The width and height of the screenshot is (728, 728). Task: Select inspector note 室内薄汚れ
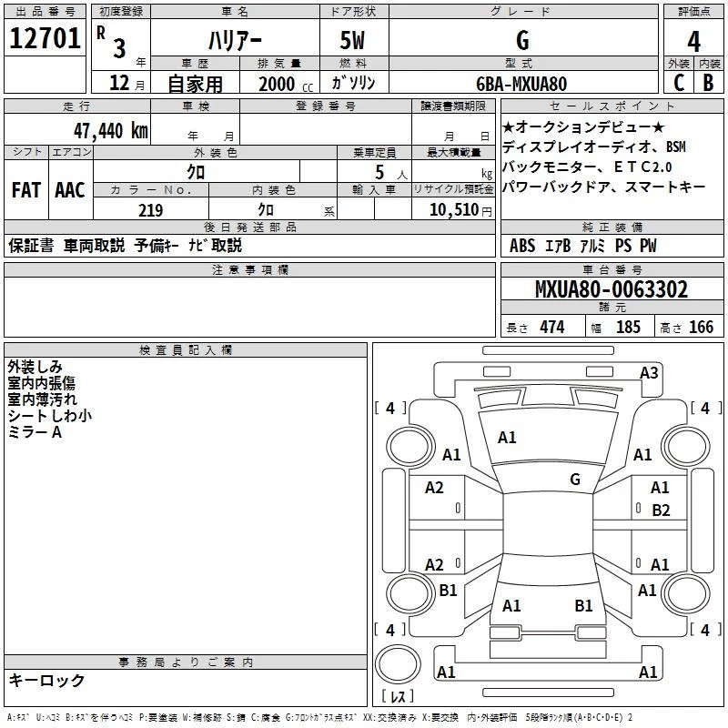[x=42, y=399]
